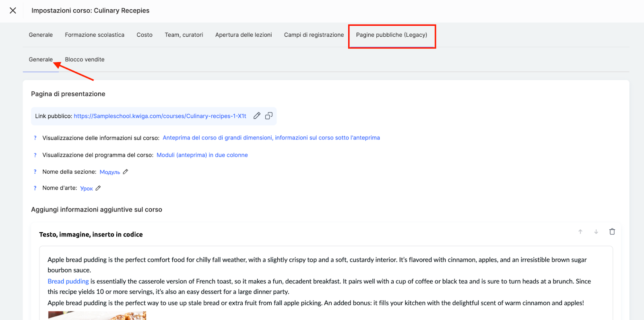Open the Campi di registrazione tab

pyautogui.click(x=314, y=35)
